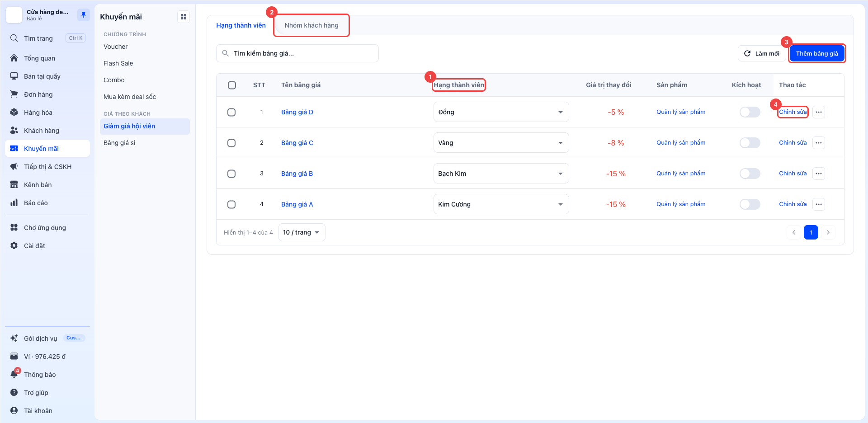Click the Chợ ứng dụng apps icon

[x=14, y=228]
